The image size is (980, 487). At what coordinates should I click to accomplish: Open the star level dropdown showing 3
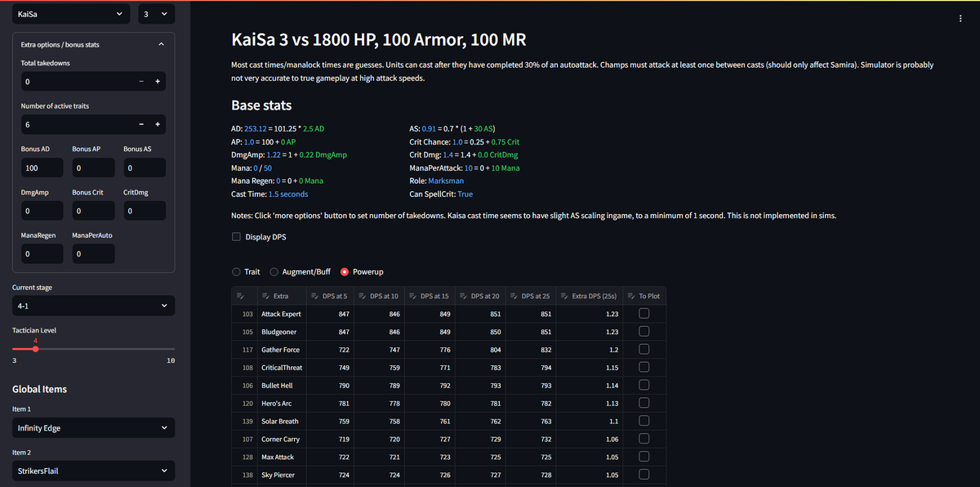point(154,13)
